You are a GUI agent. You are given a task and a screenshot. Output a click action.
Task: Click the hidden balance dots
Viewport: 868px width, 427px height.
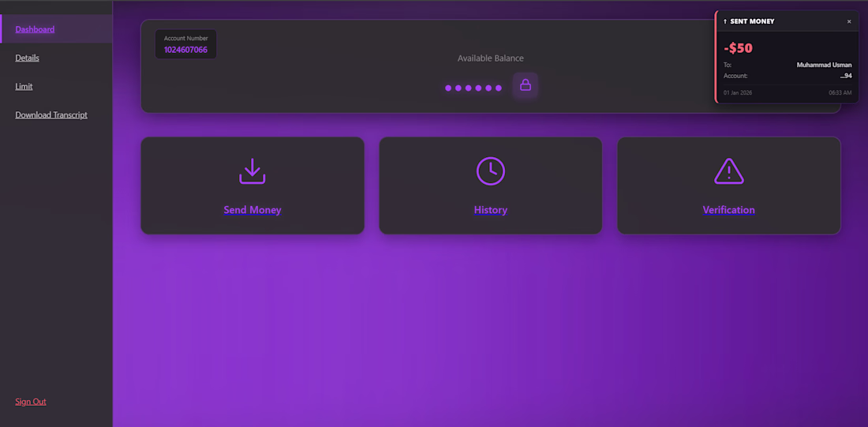473,88
